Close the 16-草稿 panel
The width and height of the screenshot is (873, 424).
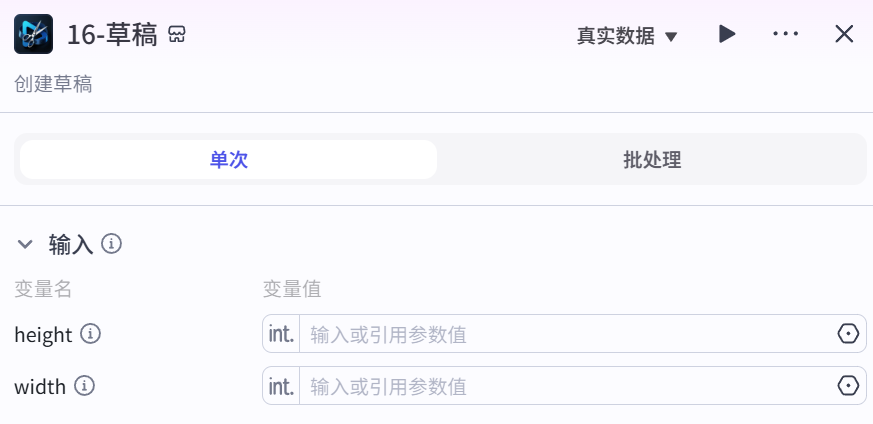pos(844,34)
